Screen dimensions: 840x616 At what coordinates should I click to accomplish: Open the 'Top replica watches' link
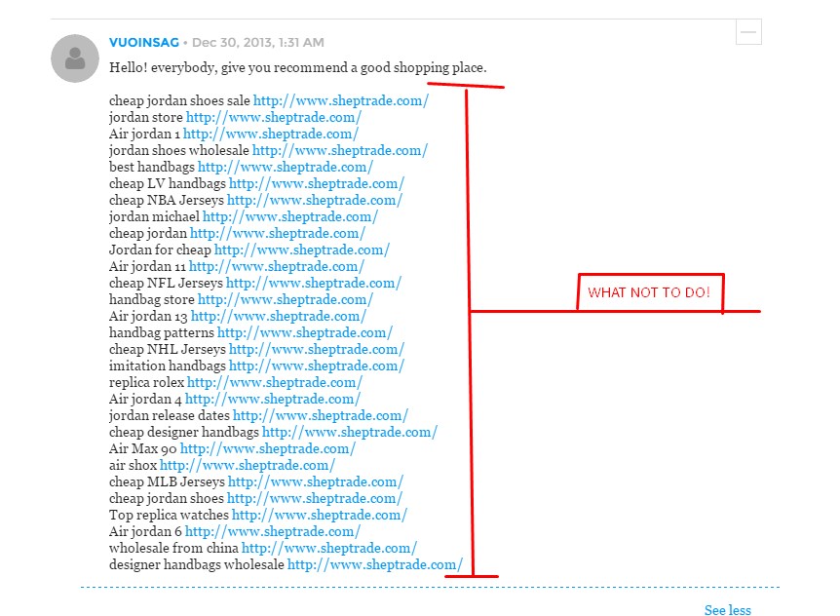point(320,516)
